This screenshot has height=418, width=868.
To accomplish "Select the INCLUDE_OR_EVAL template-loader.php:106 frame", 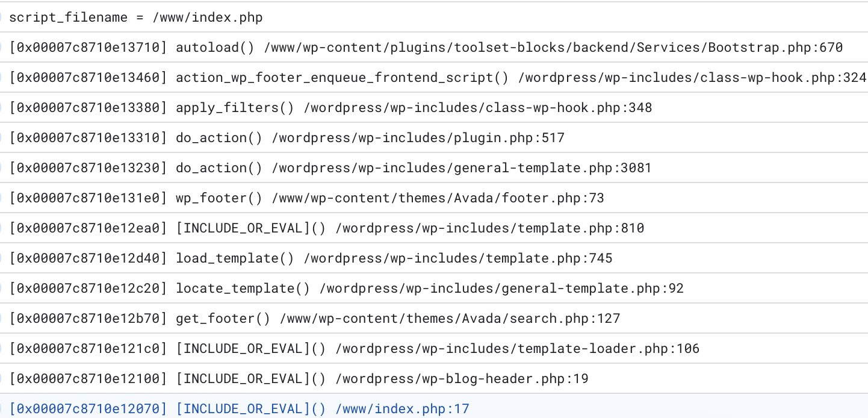I will pyautogui.click(x=434, y=349).
